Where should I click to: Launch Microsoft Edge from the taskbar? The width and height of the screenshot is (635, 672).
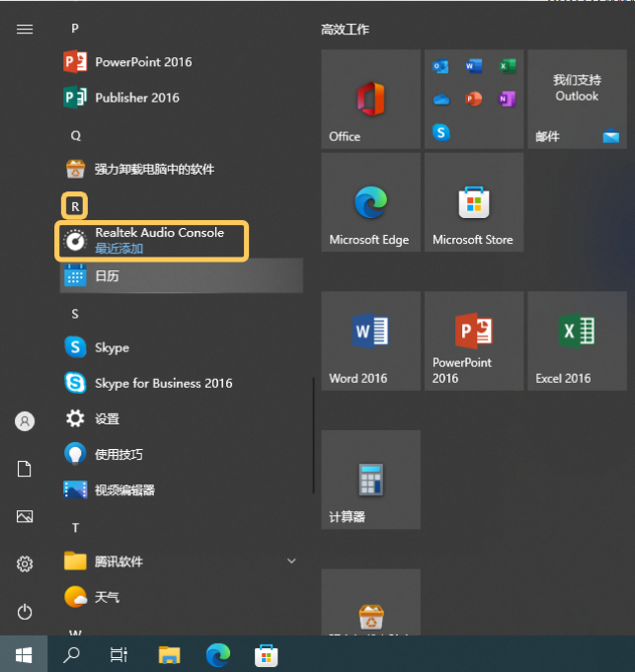[x=218, y=654]
